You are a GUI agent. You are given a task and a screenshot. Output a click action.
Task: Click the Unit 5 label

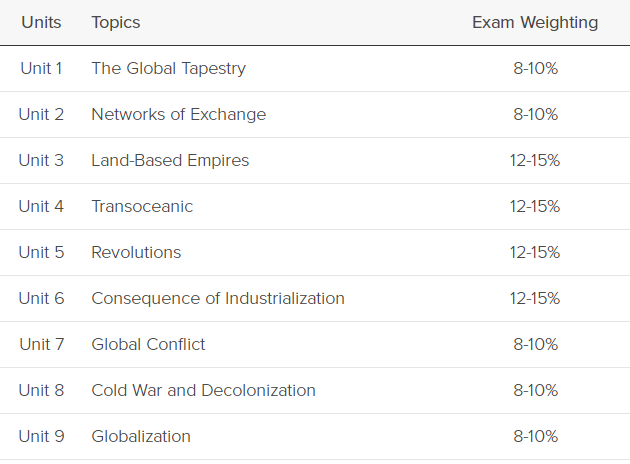click(x=41, y=253)
